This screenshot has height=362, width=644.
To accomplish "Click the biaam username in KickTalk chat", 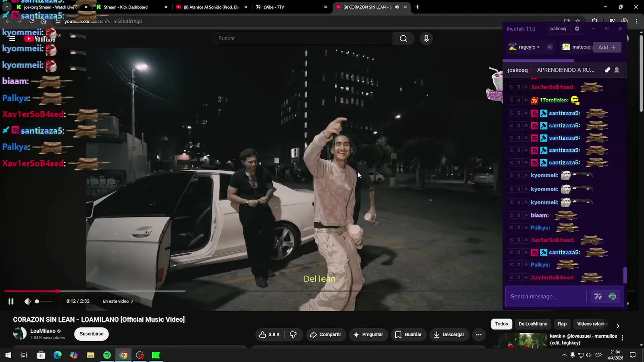I will point(540,215).
